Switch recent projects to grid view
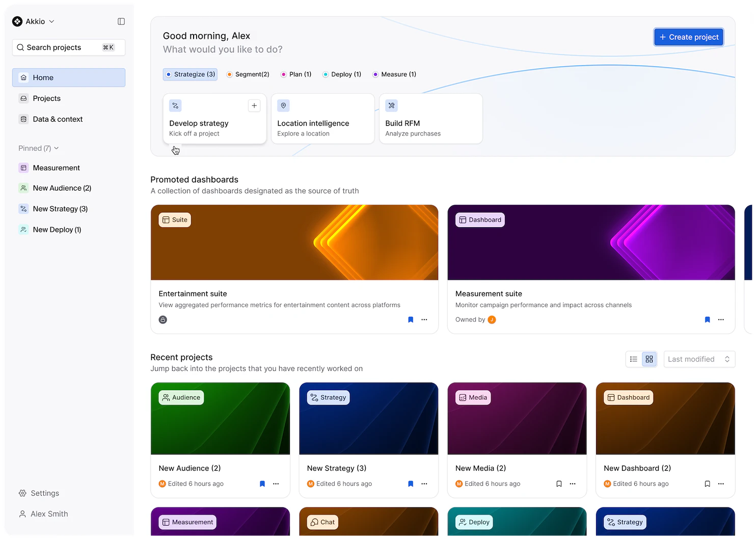The height and width of the screenshot is (541, 756). click(649, 359)
